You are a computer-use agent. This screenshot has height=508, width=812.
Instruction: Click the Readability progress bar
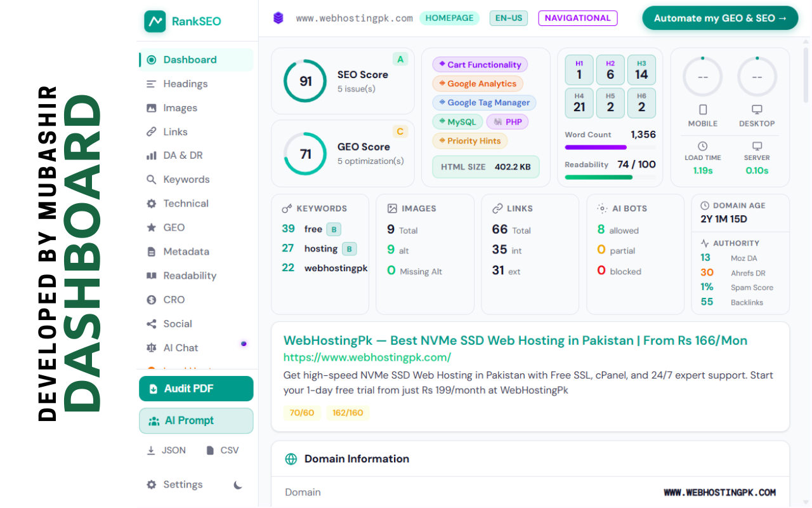(x=610, y=177)
